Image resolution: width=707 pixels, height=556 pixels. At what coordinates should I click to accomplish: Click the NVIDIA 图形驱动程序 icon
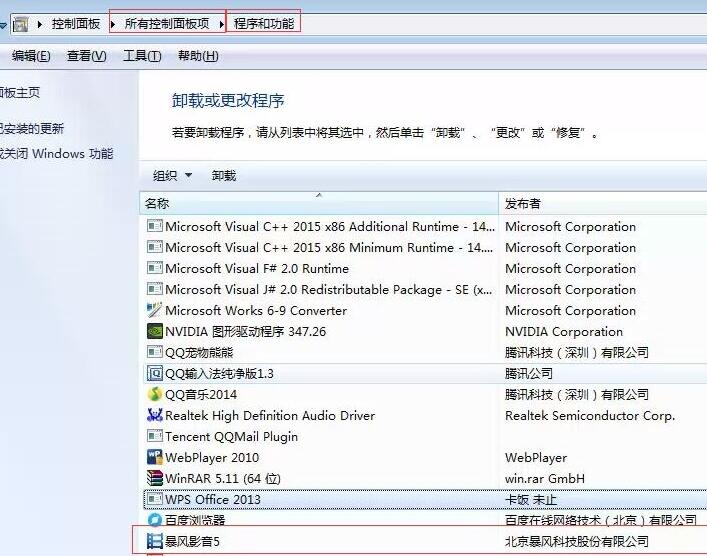pos(155,331)
